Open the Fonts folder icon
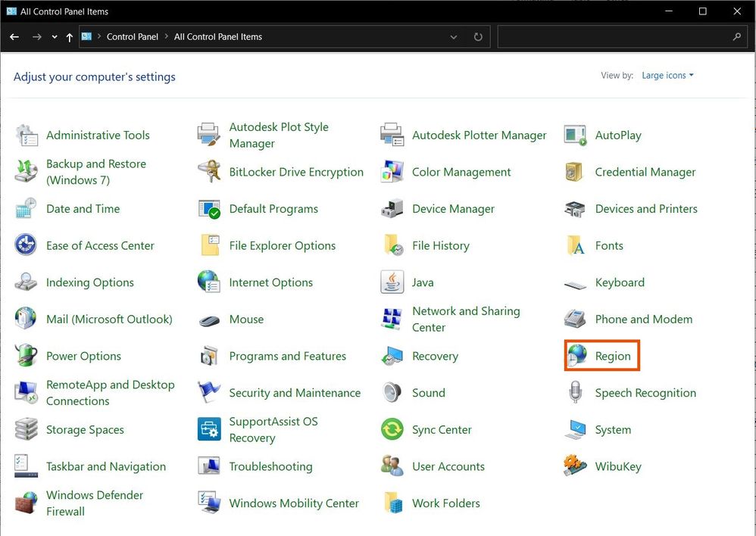756x536 pixels. 575,245
